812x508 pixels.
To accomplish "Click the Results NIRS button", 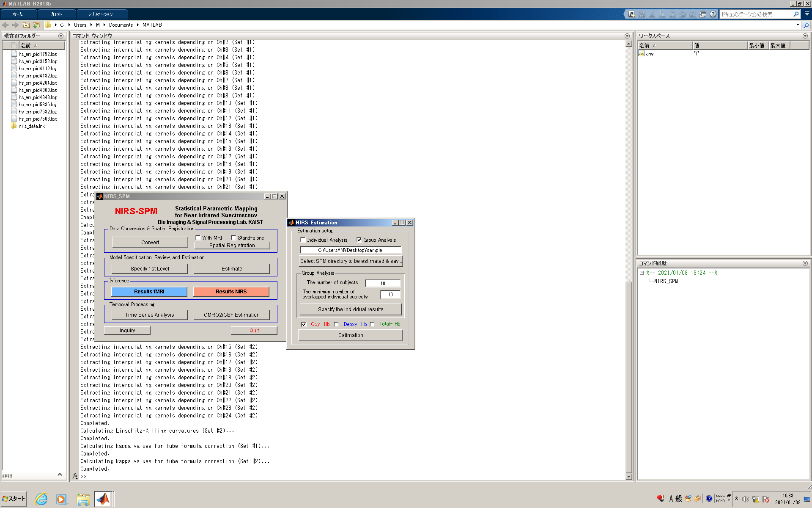I will pos(231,292).
